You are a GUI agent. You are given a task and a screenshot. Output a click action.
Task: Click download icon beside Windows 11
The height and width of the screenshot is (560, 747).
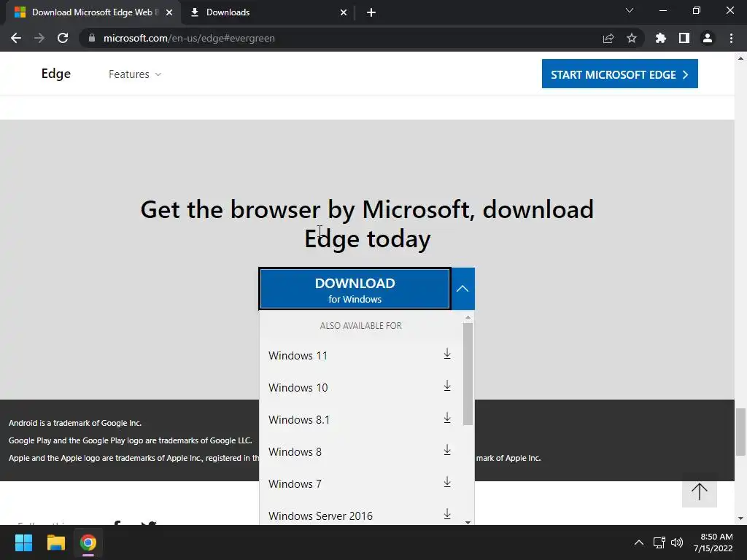[x=447, y=354]
